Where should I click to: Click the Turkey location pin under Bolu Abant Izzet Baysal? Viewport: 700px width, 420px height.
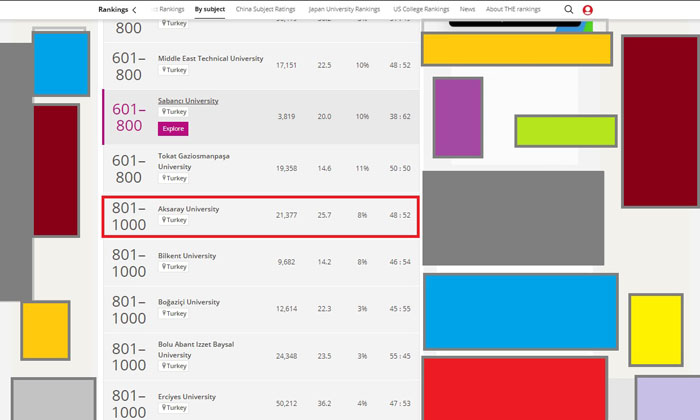pyautogui.click(x=174, y=366)
